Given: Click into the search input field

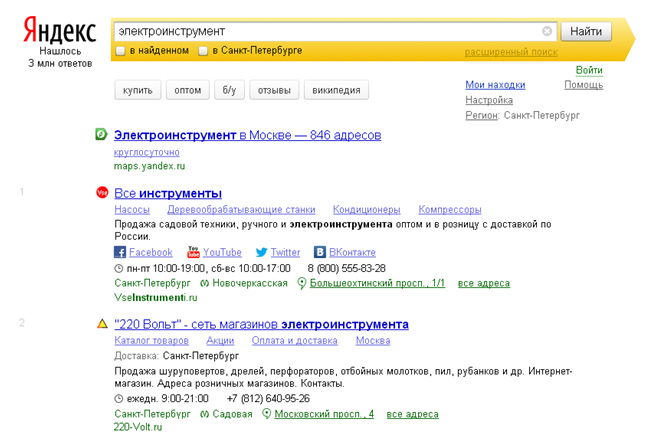Looking at the screenshot, I should pyautogui.click(x=325, y=31).
